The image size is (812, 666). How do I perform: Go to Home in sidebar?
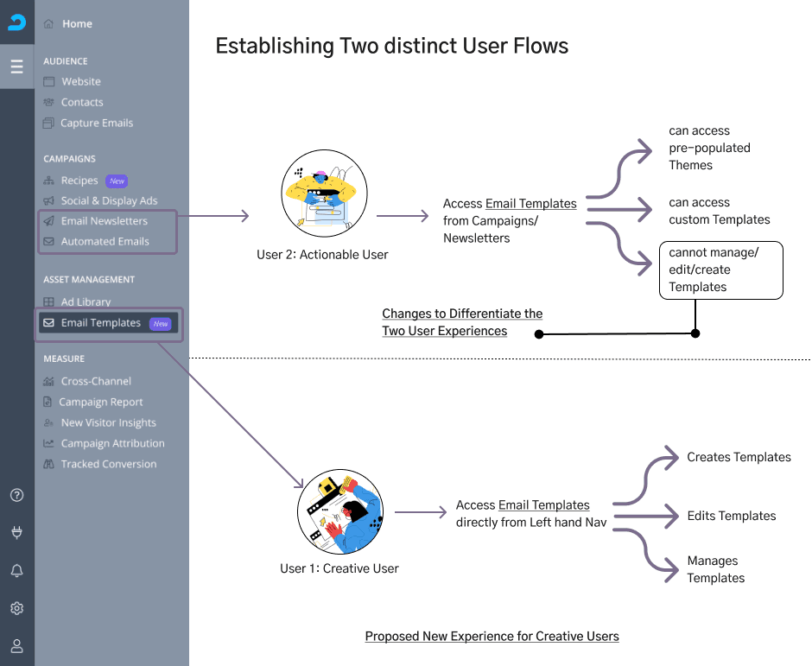point(77,24)
